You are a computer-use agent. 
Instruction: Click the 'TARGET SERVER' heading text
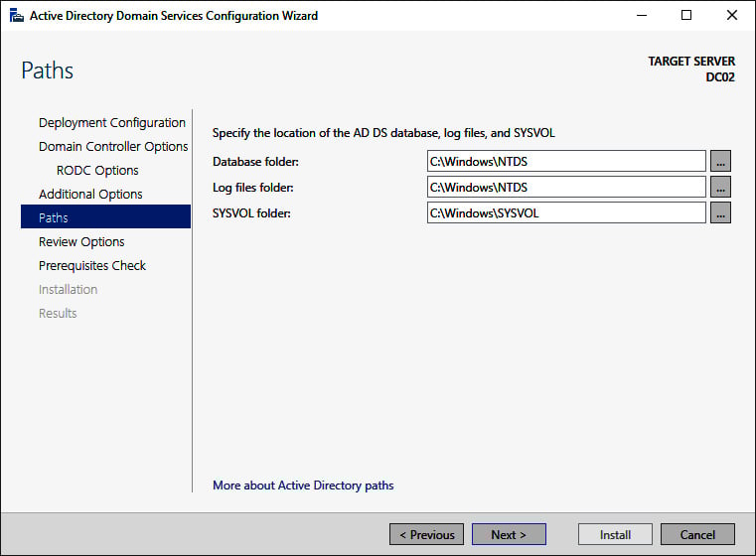691,62
